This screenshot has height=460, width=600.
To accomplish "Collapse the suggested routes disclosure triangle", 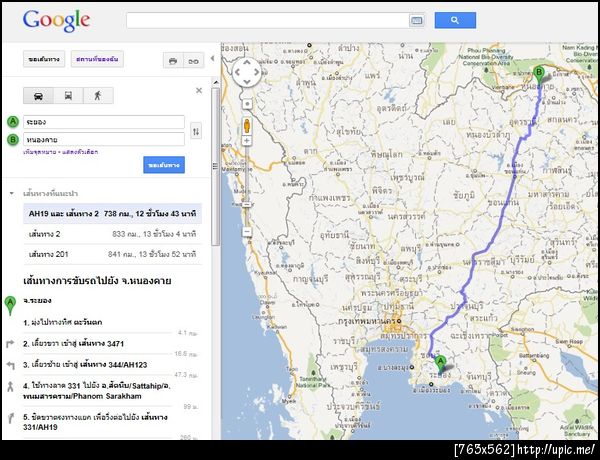I will coord(11,193).
